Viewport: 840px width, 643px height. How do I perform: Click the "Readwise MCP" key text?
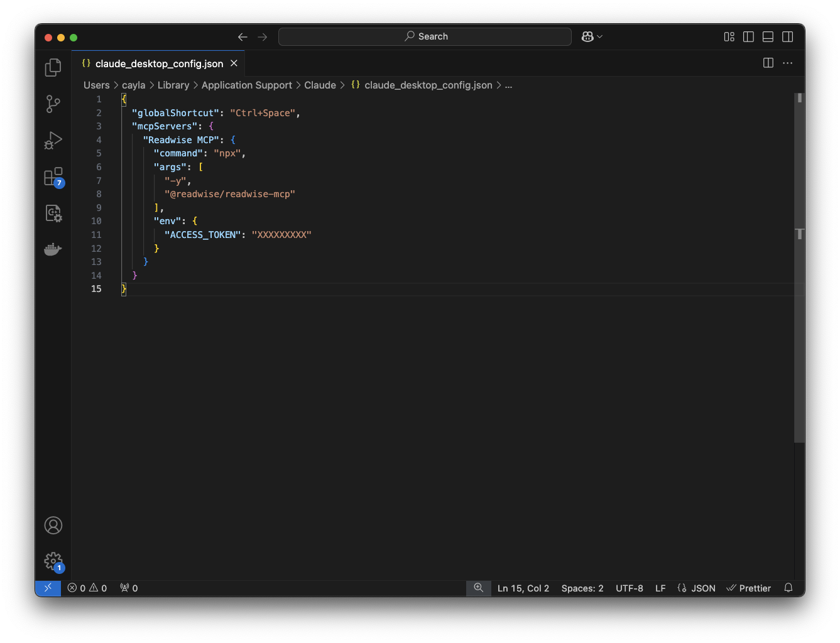[181, 140]
